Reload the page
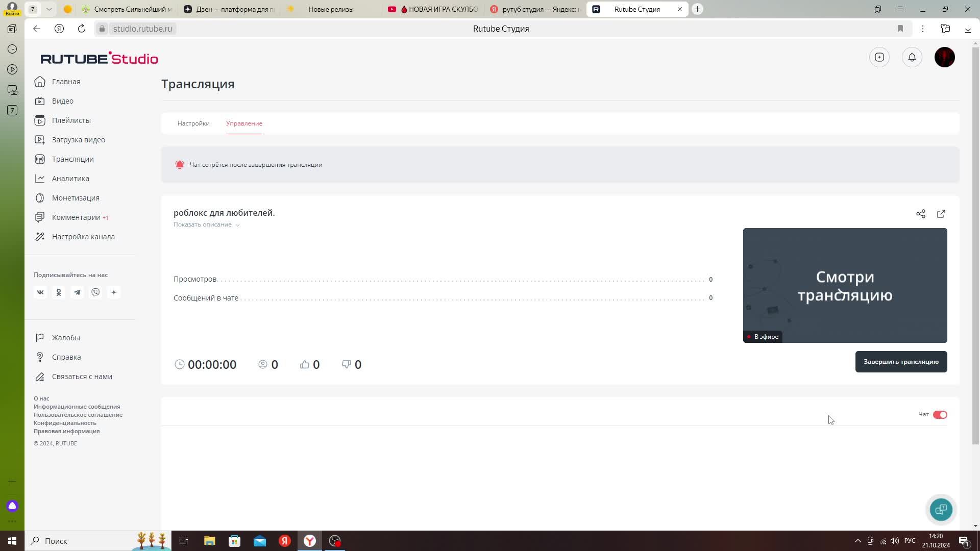 tap(82, 29)
